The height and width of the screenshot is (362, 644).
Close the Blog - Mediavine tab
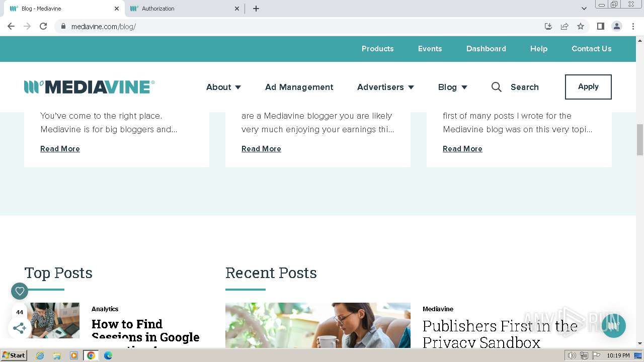coord(117,9)
